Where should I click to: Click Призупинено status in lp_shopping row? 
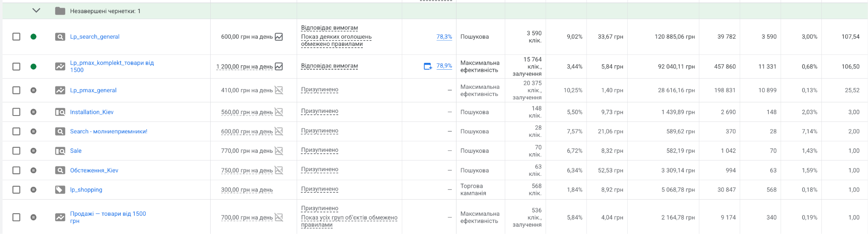[x=320, y=189]
